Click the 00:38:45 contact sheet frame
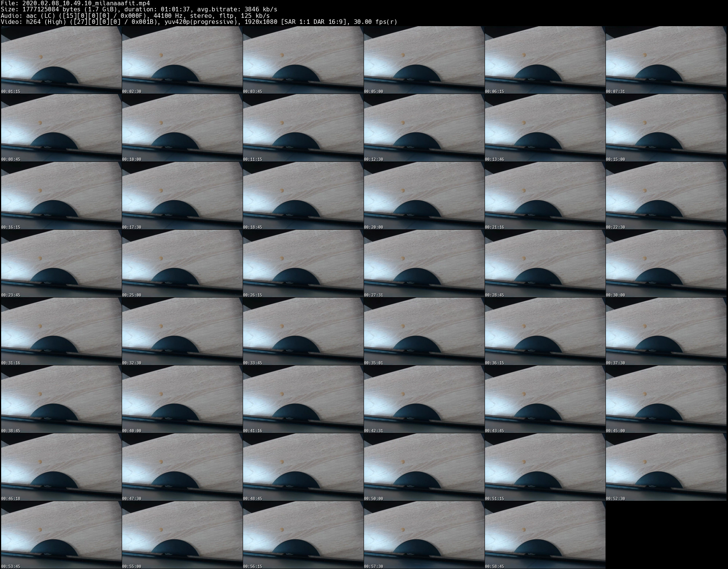This screenshot has width=728, height=569. (x=61, y=399)
